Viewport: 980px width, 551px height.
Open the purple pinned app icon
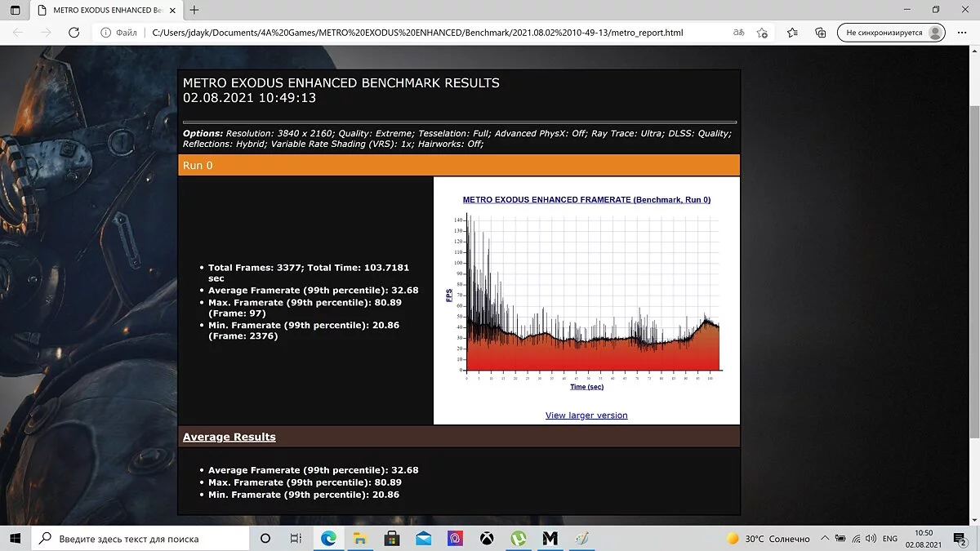455,539
